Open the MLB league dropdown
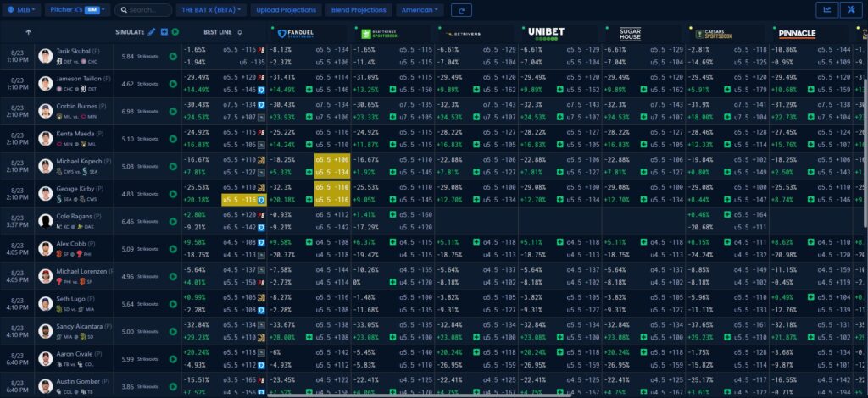The height and width of the screenshot is (398, 868). [x=21, y=10]
